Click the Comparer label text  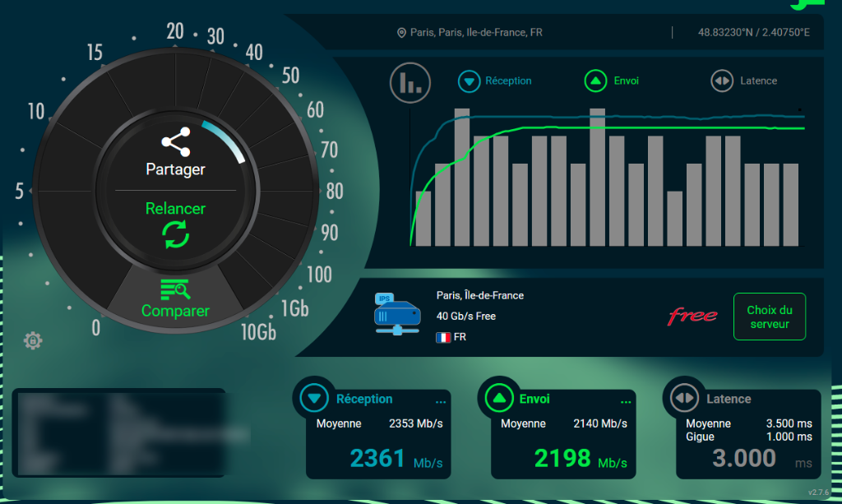[175, 311]
